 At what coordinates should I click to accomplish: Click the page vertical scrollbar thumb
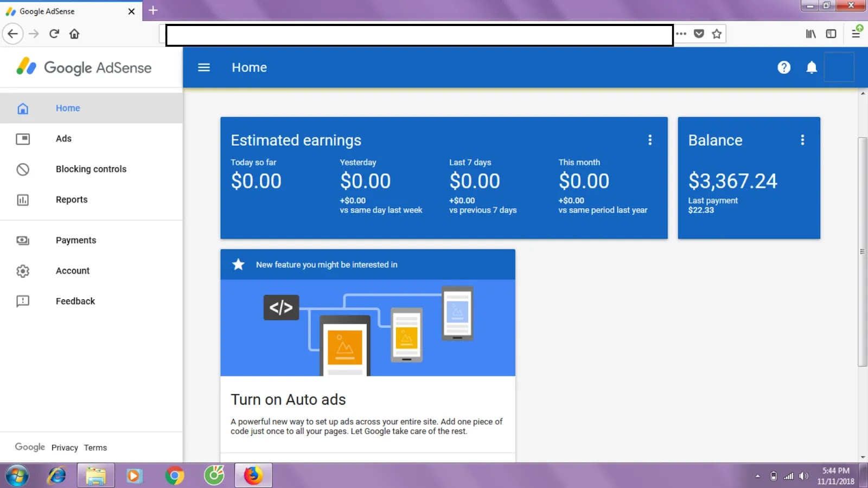[x=863, y=252]
